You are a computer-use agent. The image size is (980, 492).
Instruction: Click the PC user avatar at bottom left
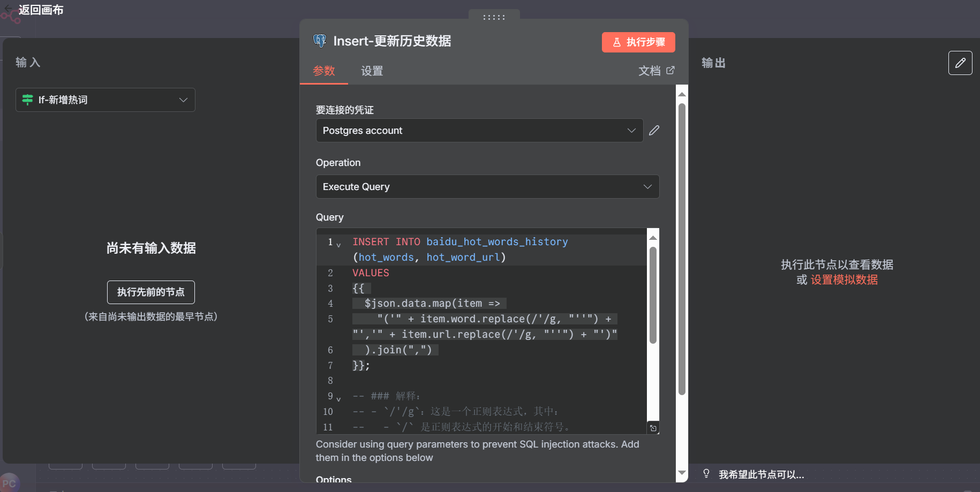pyautogui.click(x=10, y=483)
